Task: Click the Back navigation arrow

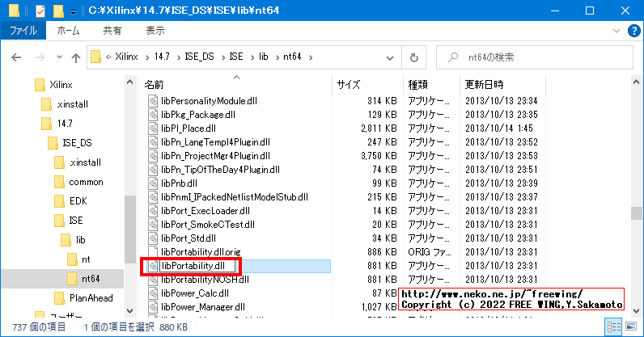Action: [x=16, y=57]
